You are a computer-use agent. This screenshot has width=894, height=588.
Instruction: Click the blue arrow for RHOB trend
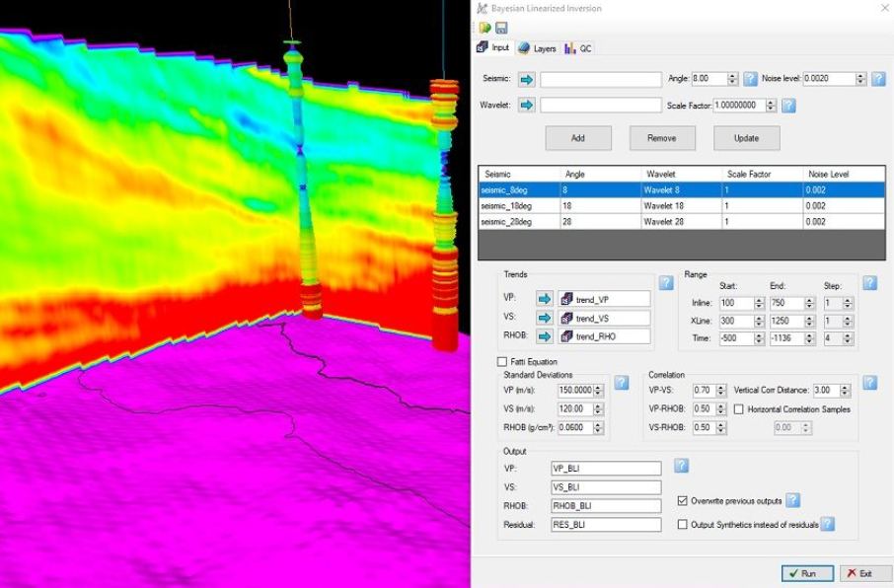pos(545,336)
